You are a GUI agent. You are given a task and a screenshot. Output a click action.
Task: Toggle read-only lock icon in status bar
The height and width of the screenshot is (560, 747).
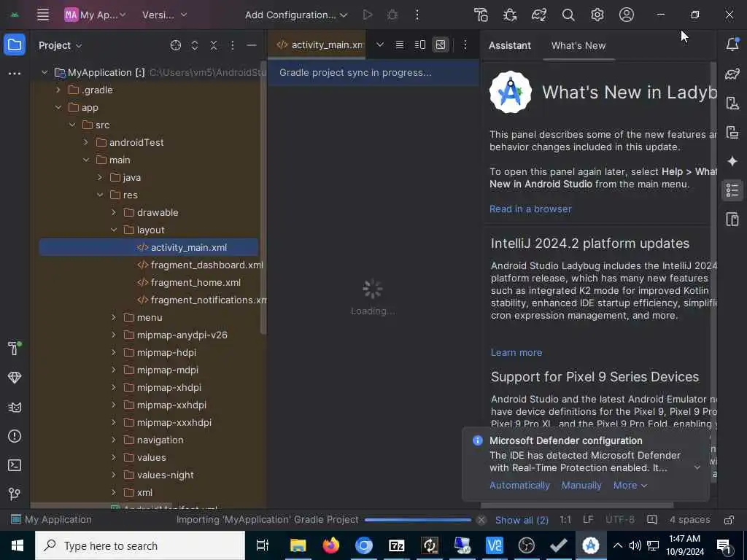(x=729, y=519)
